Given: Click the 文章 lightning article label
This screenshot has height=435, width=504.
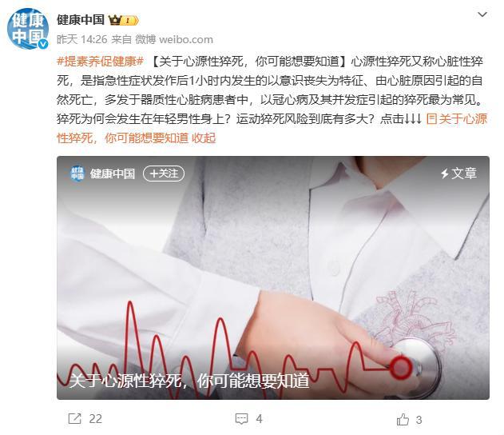Looking at the screenshot, I should [x=458, y=174].
